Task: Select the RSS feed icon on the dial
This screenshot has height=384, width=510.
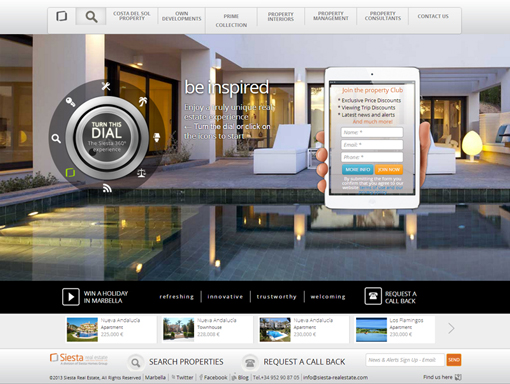Action: coord(107,189)
